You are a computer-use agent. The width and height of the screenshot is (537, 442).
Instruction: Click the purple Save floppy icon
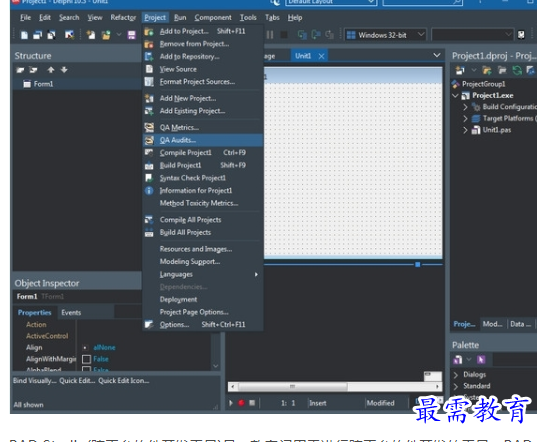(x=132, y=35)
